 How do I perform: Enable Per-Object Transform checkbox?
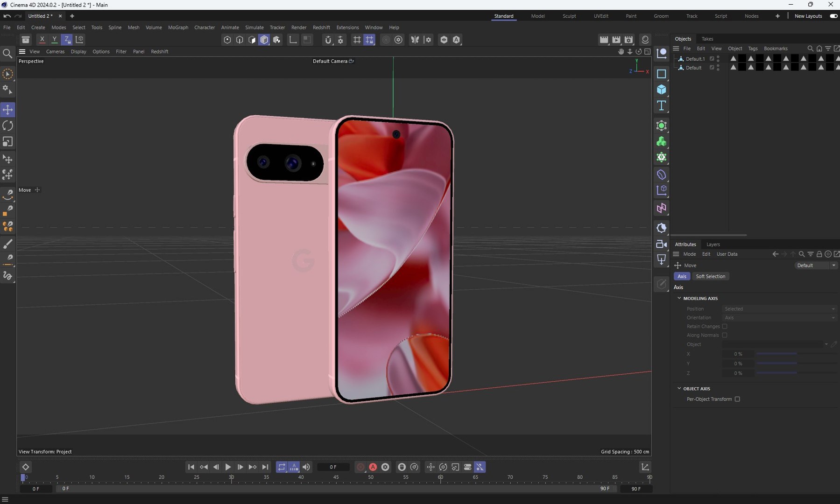[737, 399]
